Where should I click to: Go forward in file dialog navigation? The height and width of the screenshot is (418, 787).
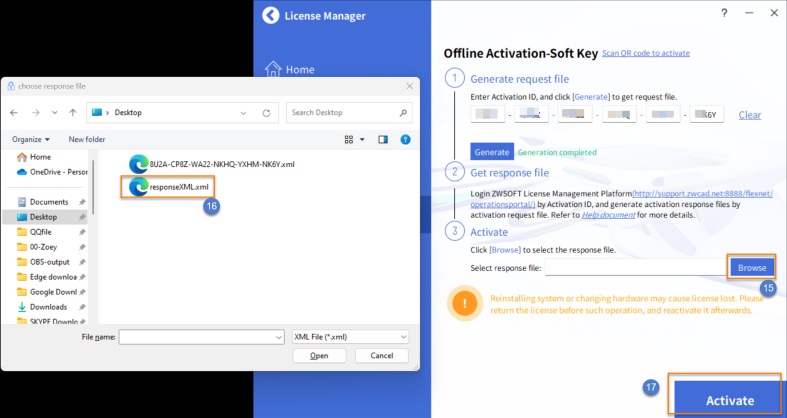[36, 113]
